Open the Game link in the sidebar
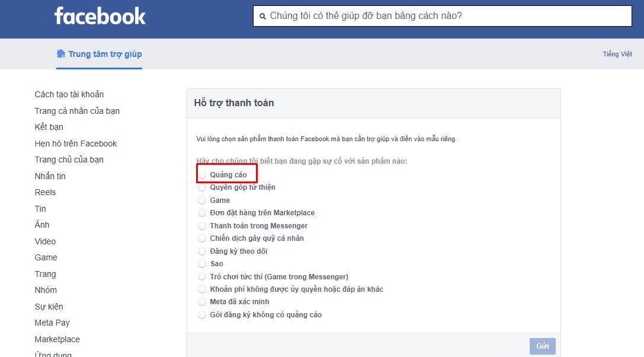The width and height of the screenshot is (644, 357). (x=46, y=257)
